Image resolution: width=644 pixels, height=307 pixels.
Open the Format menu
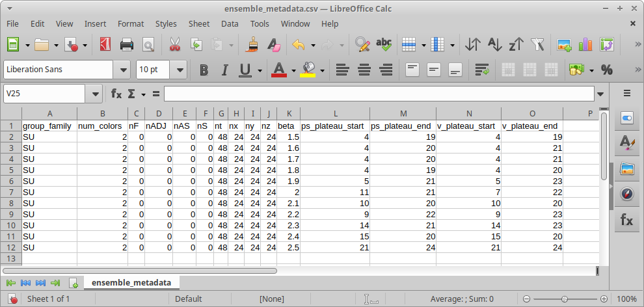(x=131, y=24)
